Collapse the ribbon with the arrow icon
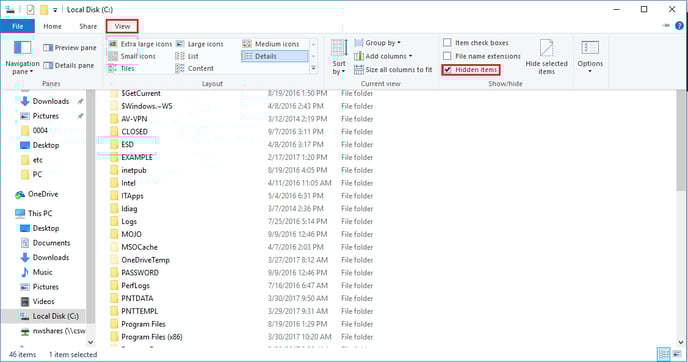Screen dimensions: 688x362 tap(666, 26)
